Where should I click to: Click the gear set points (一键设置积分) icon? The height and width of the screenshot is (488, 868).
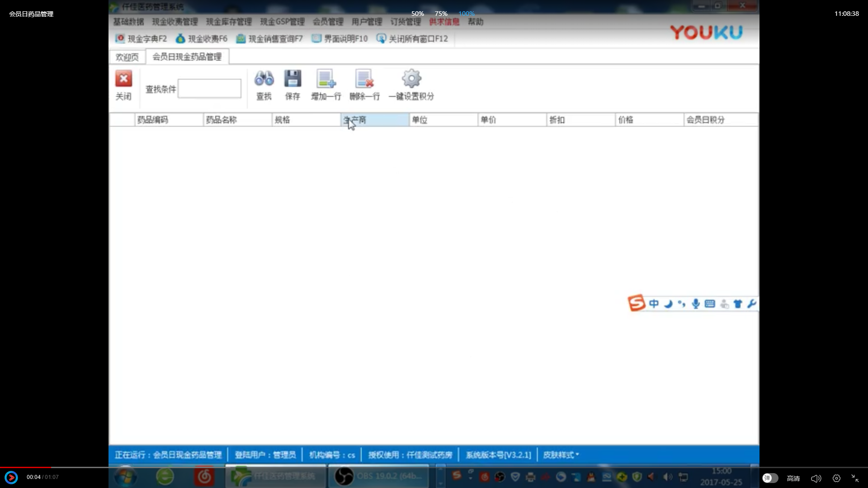click(x=411, y=79)
